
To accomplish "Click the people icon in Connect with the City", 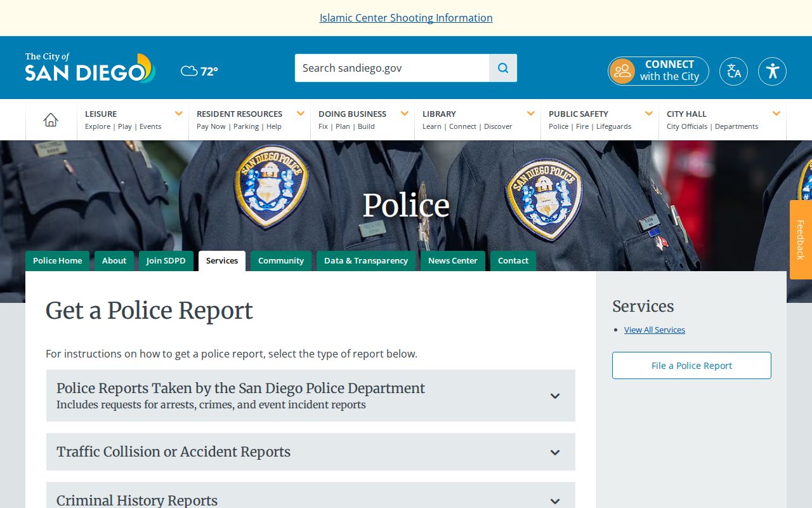I will 622,71.
